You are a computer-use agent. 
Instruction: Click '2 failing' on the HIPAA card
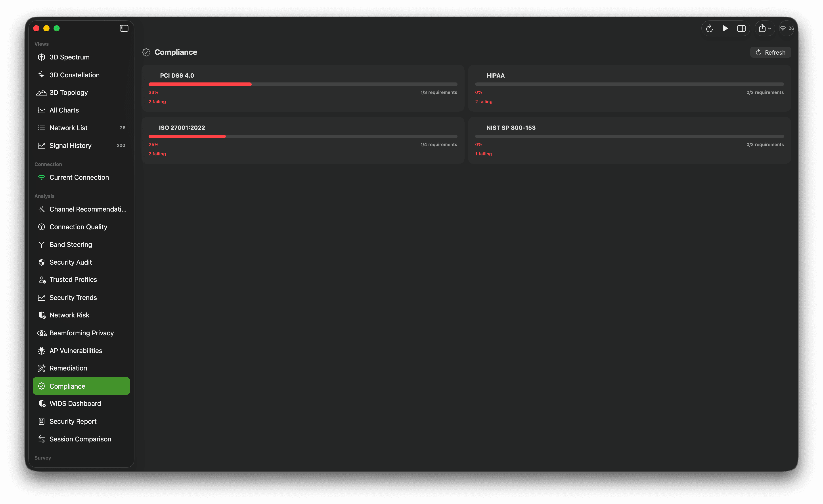pos(484,102)
